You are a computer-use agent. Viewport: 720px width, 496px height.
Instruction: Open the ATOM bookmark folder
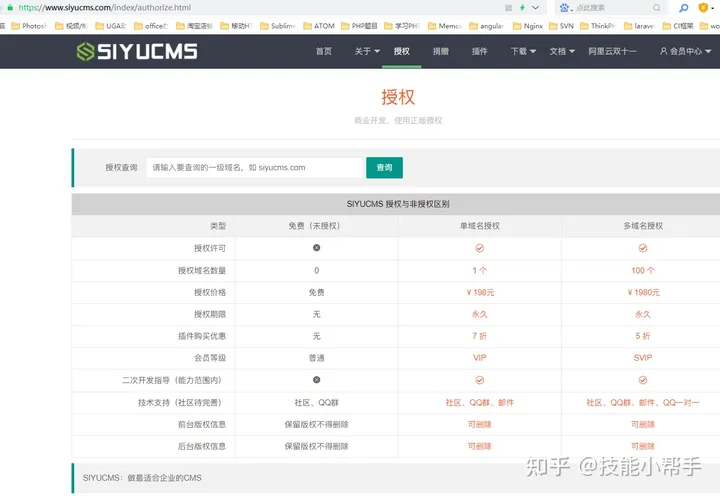pyautogui.click(x=319, y=26)
